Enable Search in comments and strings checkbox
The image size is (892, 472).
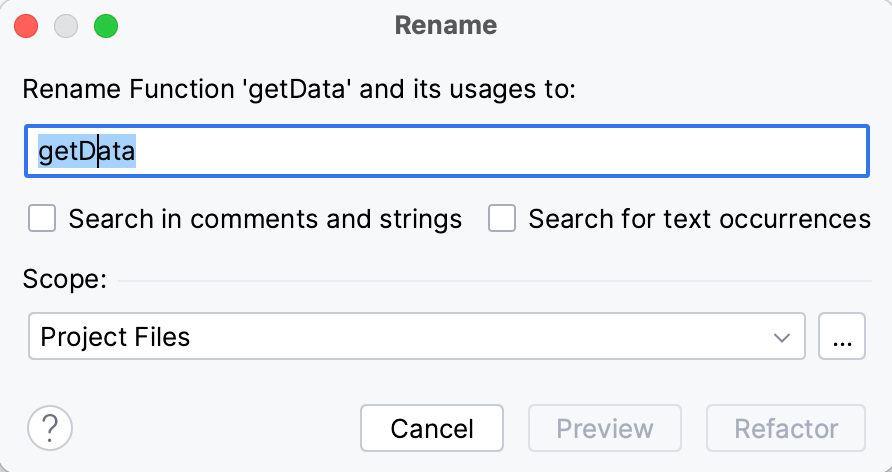[42, 218]
